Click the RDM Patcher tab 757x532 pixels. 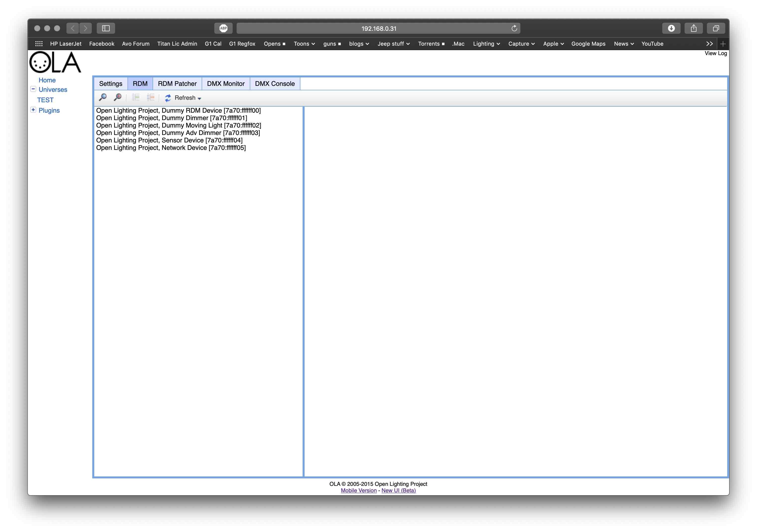[177, 83]
